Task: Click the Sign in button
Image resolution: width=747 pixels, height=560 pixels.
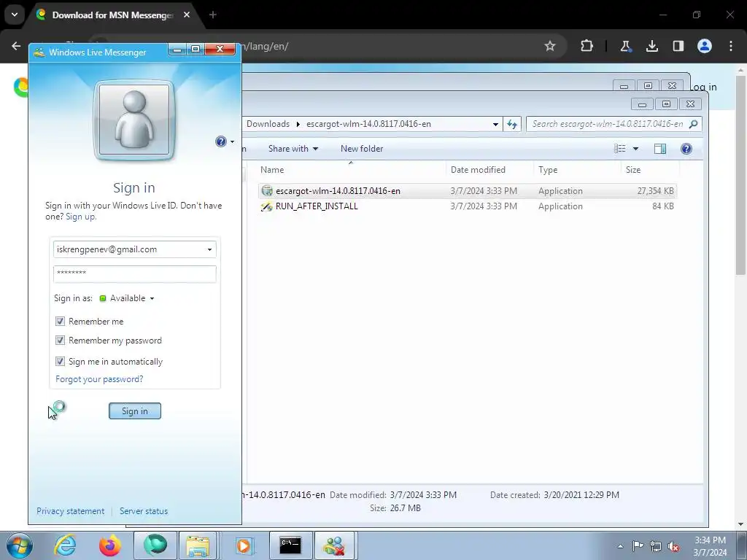Action: (x=135, y=411)
